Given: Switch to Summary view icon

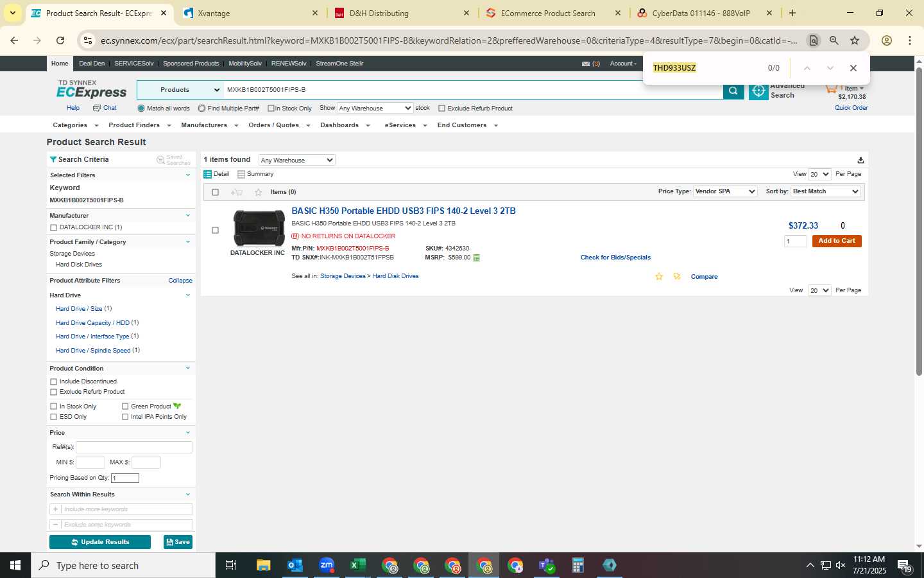Looking at the screenshot, I should tap(241, 174).
